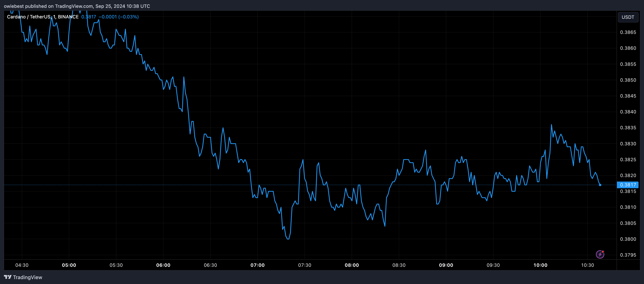This screenshot has width=644, height=284.
Task: Open the USDT currency selector
Action: point(628,17)
